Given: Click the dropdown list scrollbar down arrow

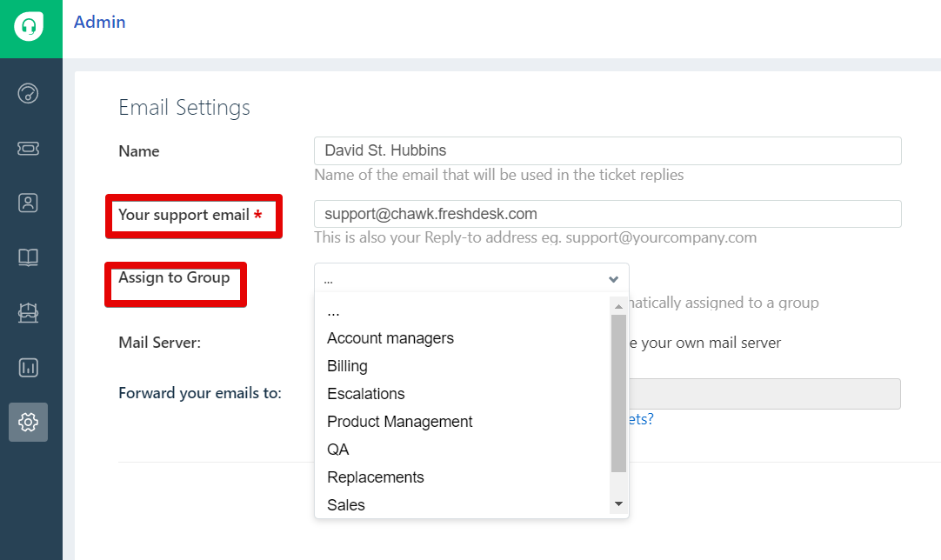Looking at the screenshot, I should [x=618, y=504].
